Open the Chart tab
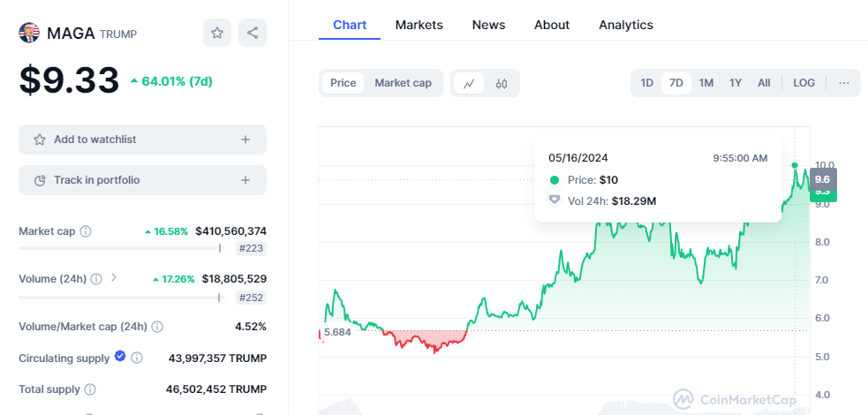This screenshot has height=415, width=868. pyautogui.click(x=350, y=25)
